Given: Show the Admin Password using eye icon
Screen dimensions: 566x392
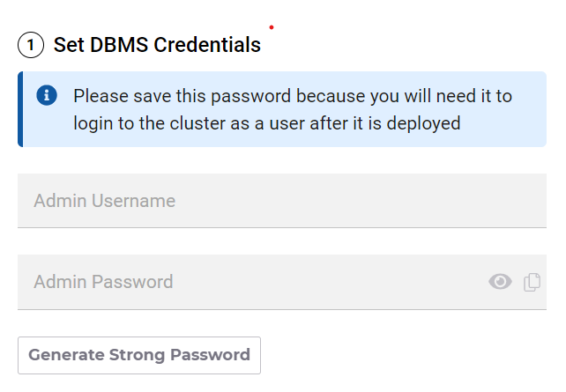Looking at the screenshot, I should point(500,282).
